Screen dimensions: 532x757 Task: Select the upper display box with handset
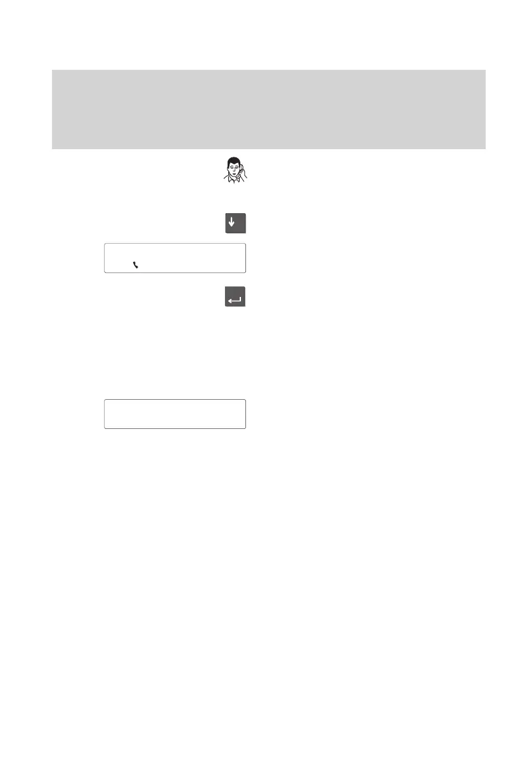pos(175,258)
